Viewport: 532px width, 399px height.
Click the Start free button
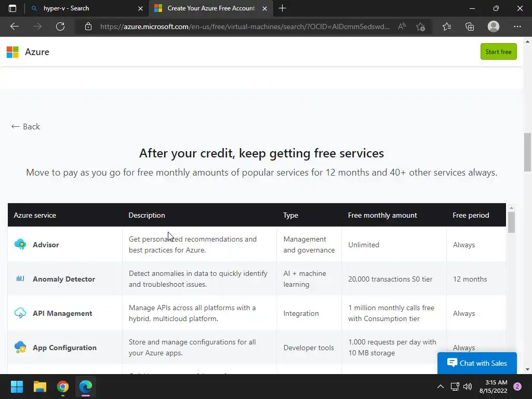pyautogui.click(x=498, y=51)
